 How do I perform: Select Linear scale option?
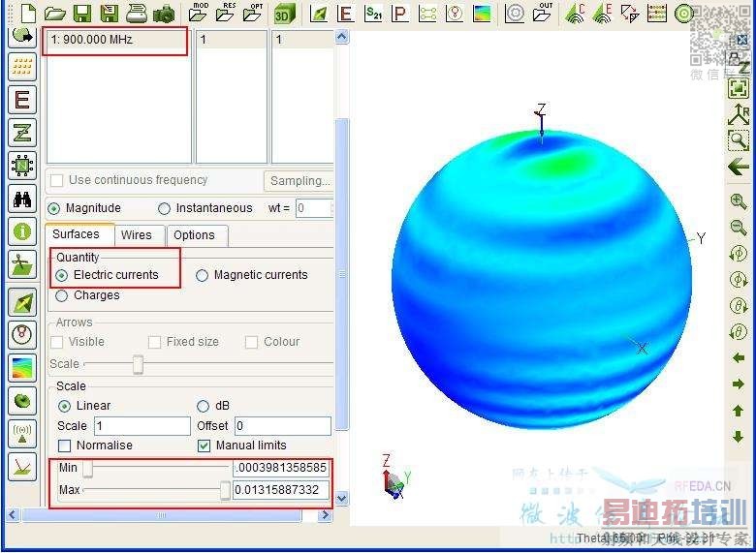(64, 406)
